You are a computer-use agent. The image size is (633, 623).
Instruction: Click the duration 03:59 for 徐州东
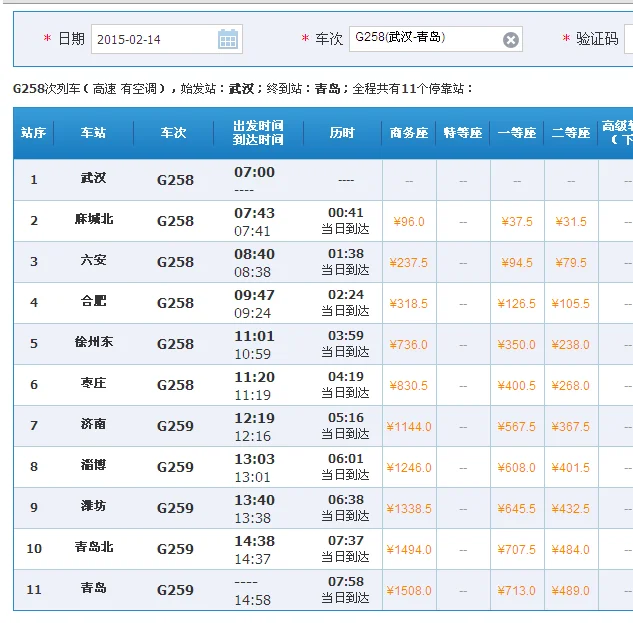[x=346, y=336]
